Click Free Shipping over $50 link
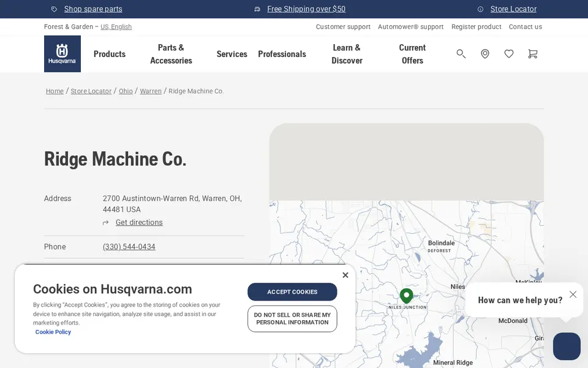The image size is (588, 368). pyautogui.click(x=306, y=9)
